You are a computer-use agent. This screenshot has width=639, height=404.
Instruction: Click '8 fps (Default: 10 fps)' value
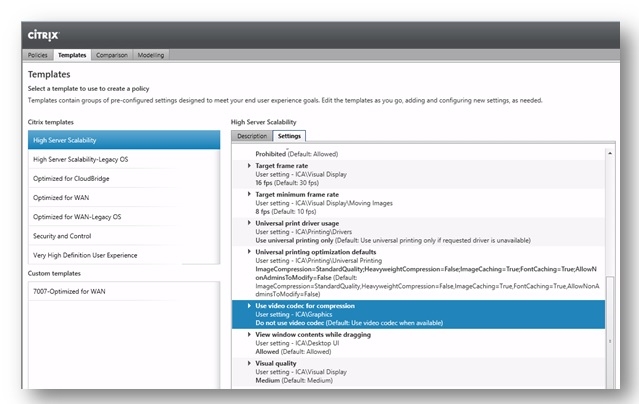pos(286,212)
